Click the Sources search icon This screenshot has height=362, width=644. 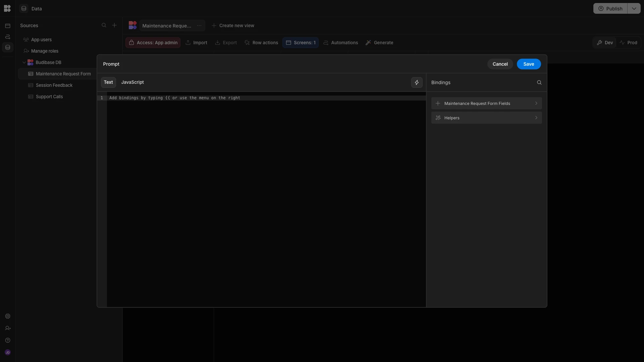pos(104,25)
